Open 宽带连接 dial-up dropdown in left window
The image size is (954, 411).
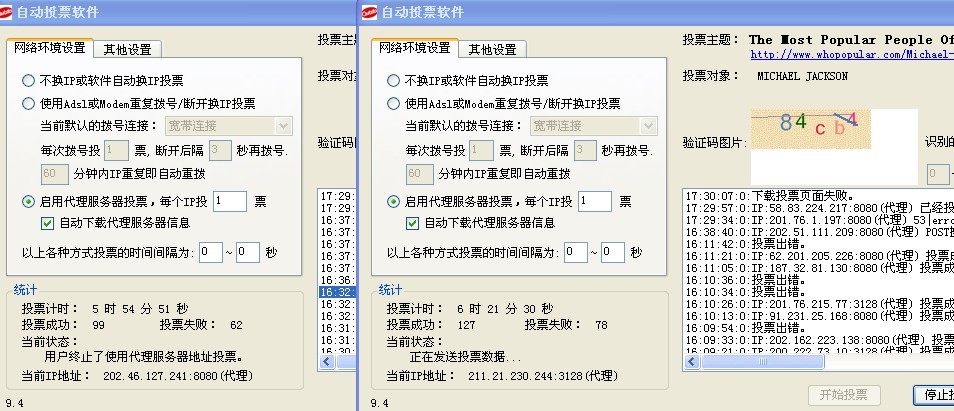[x=229, y=126]
